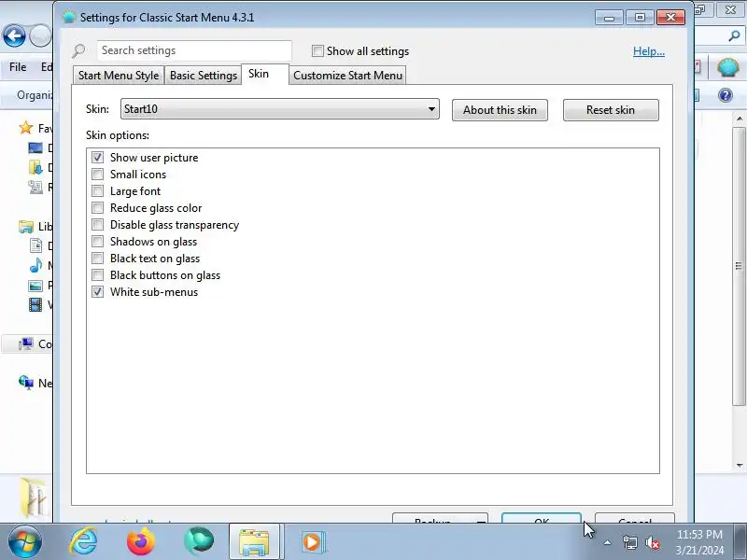This screenshot has height=560, width=747.
Task: Select Documents library icon
Action: [x=35, y=245]
